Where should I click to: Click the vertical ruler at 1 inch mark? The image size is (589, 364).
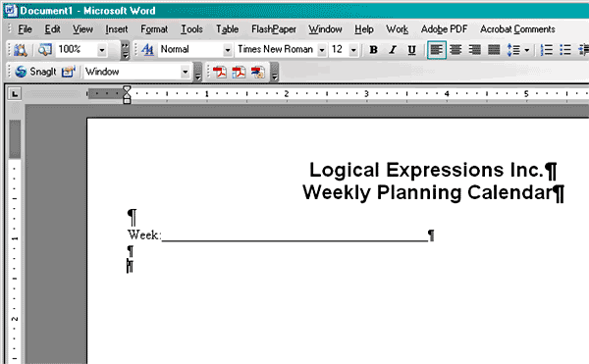pos(15,238)
